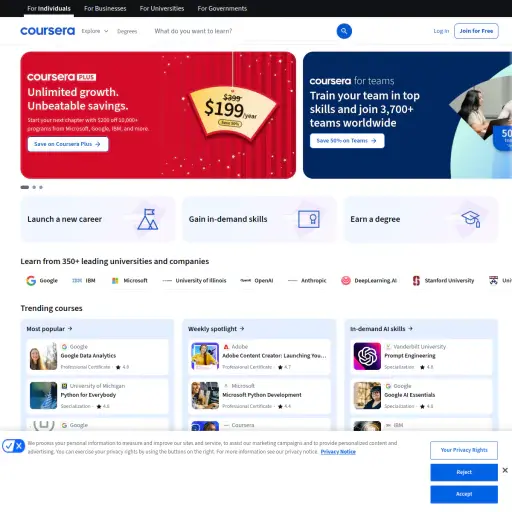Open the Prompt Engineering course title
512x512 pixels.
(410, 356)
